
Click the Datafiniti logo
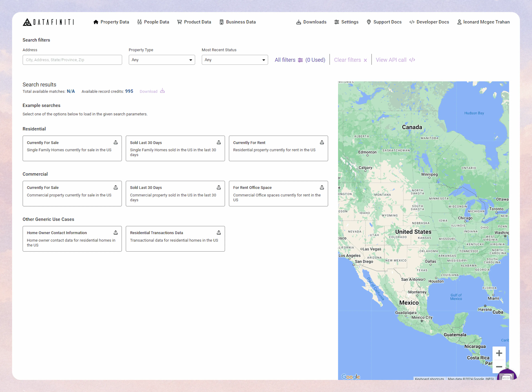click(48, 22)
